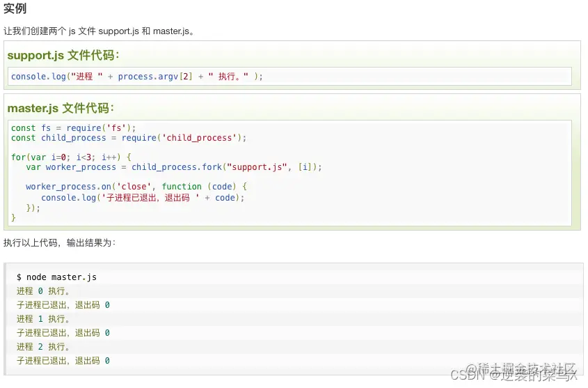
Task: Click the console.log('子进程已退出，退出码 ' + code) line
Action: pos(143,198)
